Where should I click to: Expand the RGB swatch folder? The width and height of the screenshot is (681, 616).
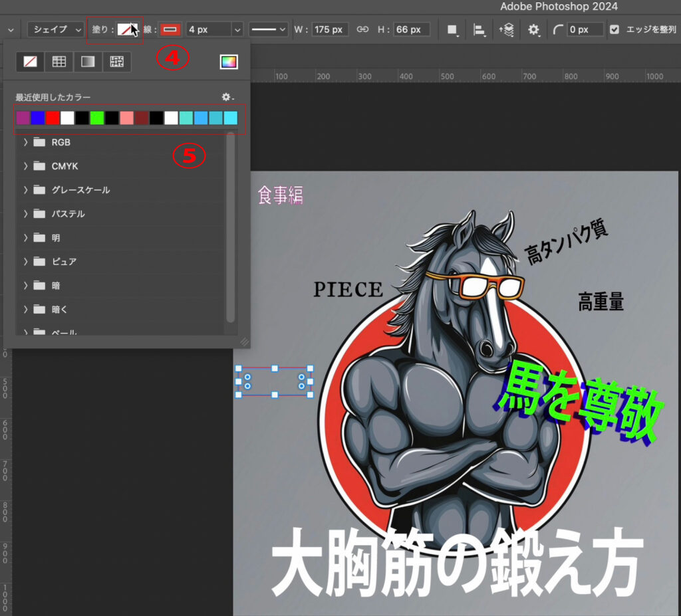click(x=25, y=142)
